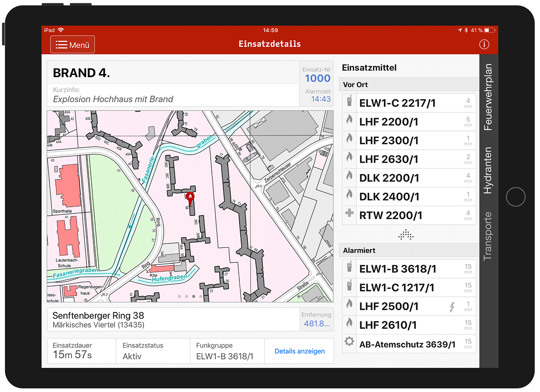Click the Details anzeigen link

(299, 351)
